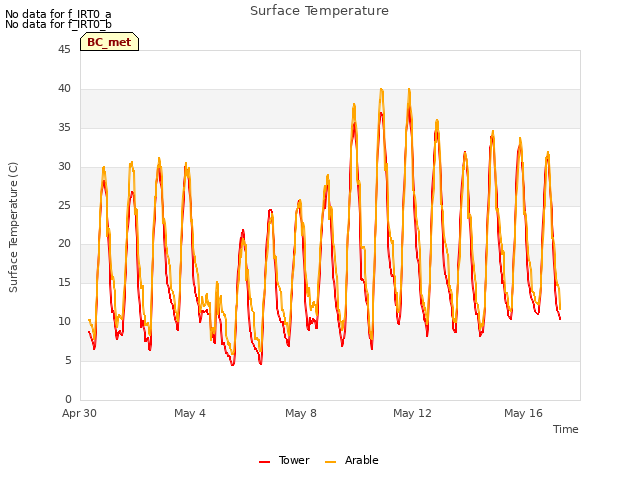Click the May 12 x-axis label
Screen dimensions: 640x480
412,413
